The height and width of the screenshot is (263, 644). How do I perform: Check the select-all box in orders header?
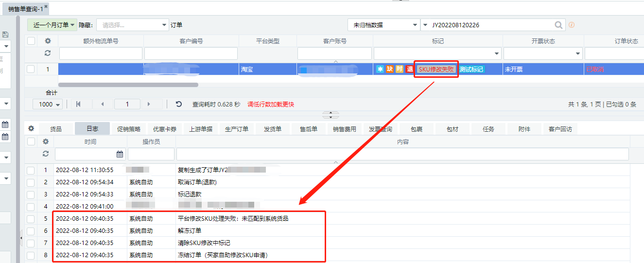click(x=31, y=41)
